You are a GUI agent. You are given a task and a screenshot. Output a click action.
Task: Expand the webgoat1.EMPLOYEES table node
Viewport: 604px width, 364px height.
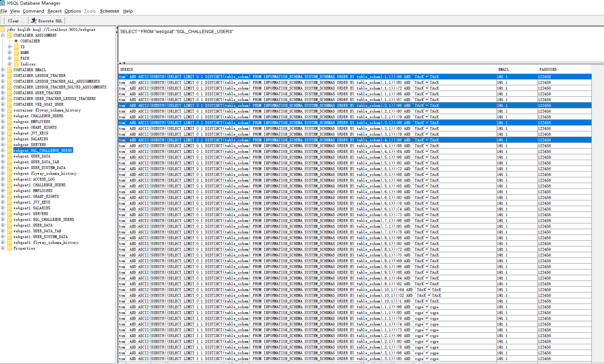click(x=3, y=191)
